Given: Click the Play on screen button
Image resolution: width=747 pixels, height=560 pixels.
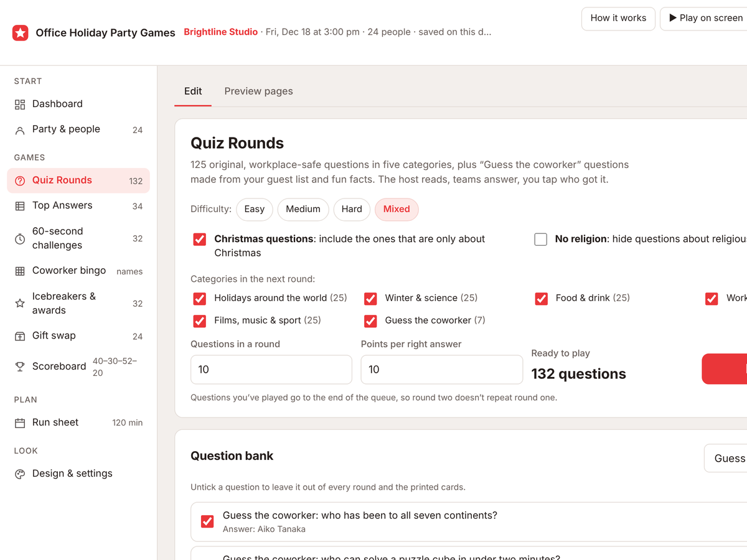Looking at the screenshot, I should pyautogui.click(x=703, y=19).
